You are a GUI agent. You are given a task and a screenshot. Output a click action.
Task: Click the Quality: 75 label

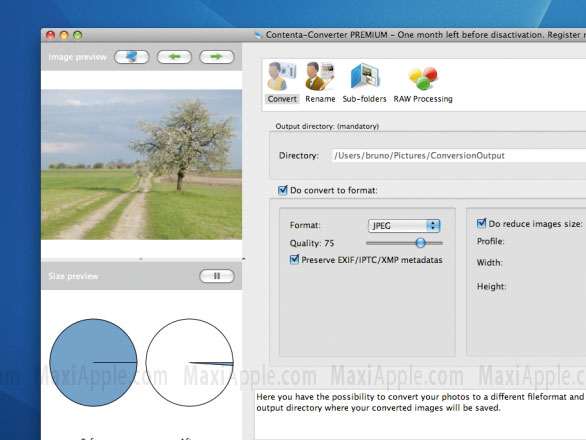(312, 243)
